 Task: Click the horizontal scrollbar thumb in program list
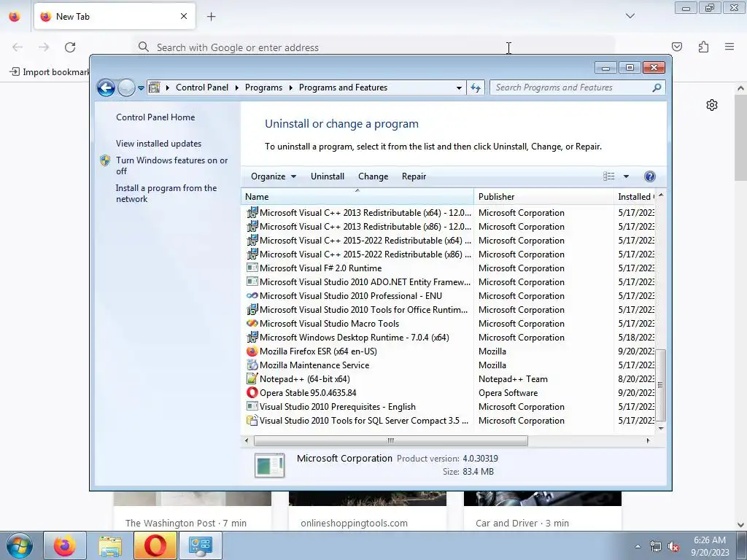(391, 440)
